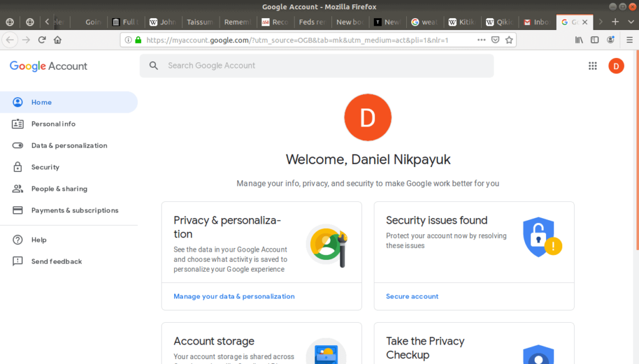Open Payments & subscriptions section

pyautogui.click(x=69, y=210)
